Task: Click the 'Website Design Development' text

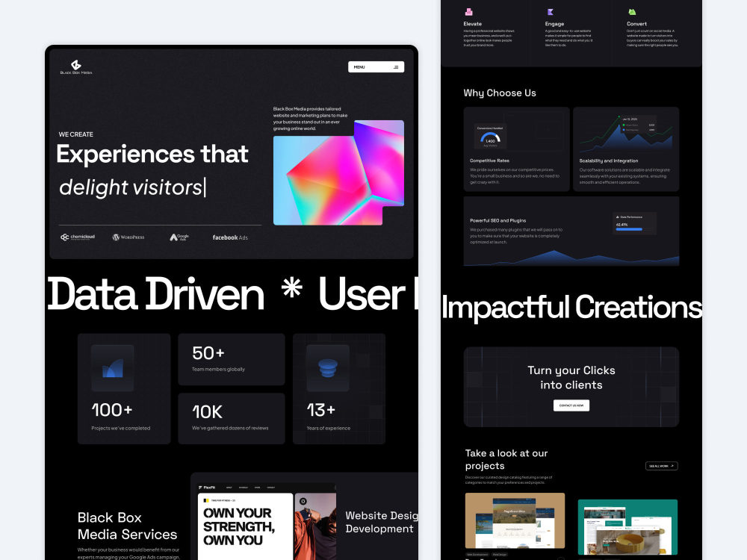Action: coord(382,522)
